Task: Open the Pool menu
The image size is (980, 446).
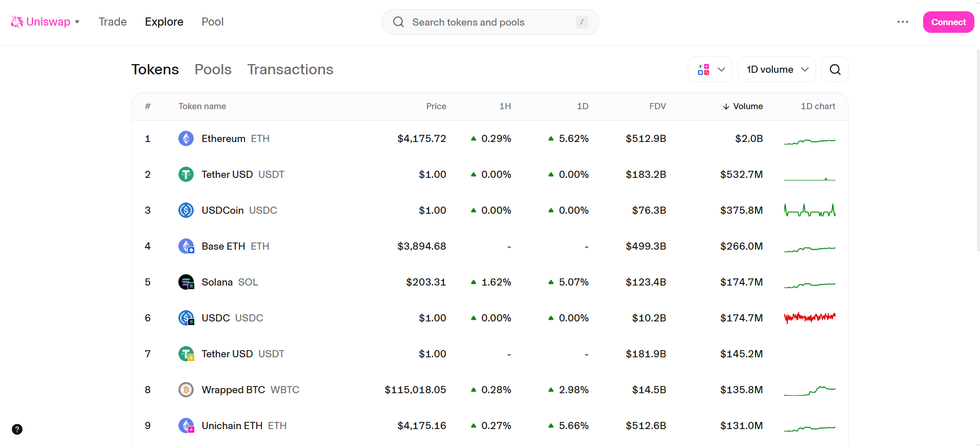Action: pos(213,22)
